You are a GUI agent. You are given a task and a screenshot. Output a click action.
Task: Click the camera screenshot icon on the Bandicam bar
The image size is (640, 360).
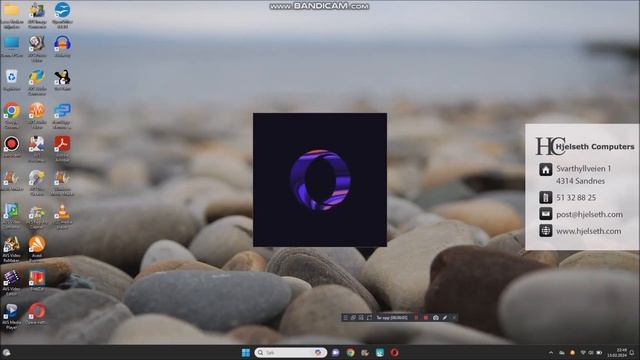click(x=436, y=318)
